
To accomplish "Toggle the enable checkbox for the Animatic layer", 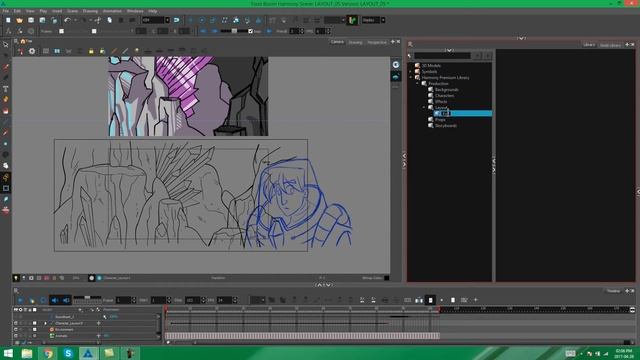I will tap(34, 336).
